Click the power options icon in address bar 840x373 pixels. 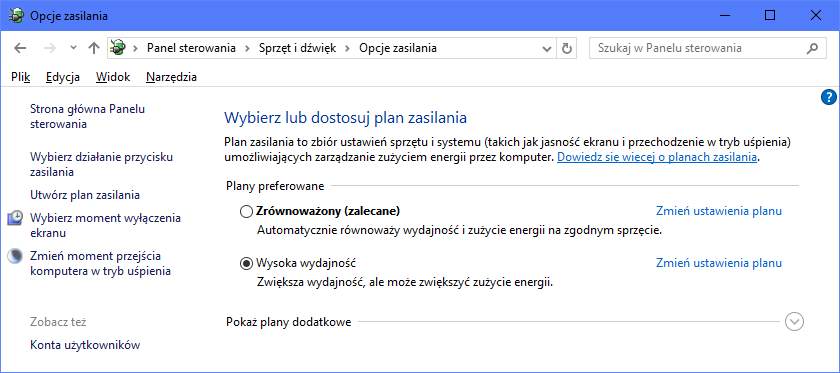(x=119, y=48)
